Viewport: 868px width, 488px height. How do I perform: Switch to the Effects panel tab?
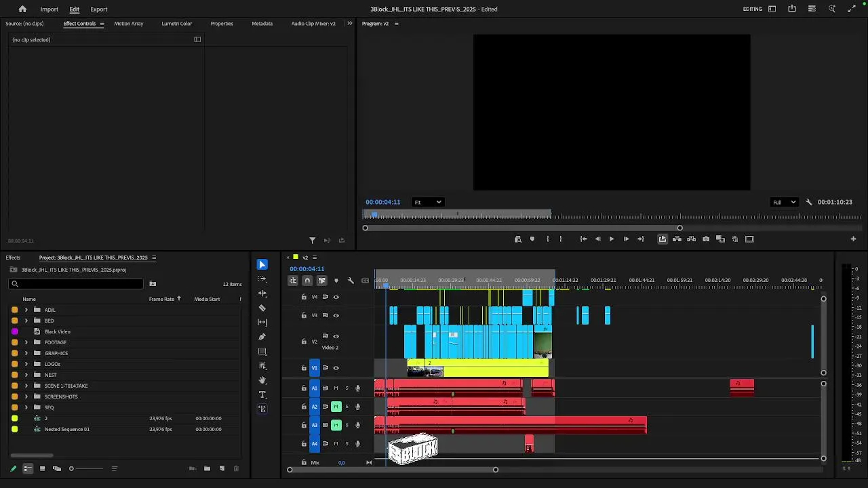click(x=13, y=258)
